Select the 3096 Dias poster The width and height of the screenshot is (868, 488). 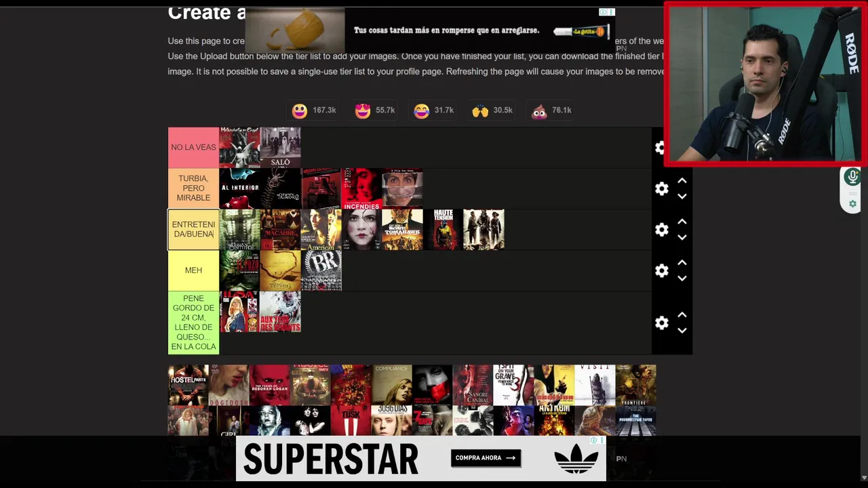(392, 421)
